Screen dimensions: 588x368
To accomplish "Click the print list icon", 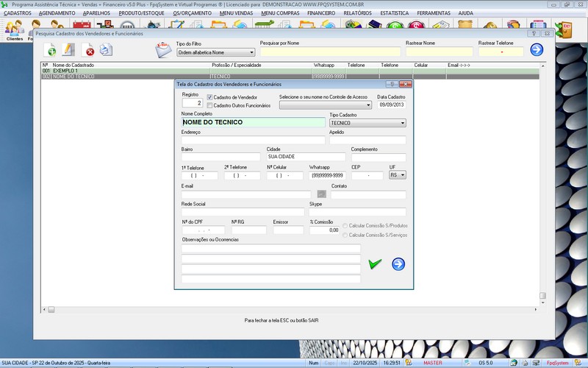I will point(107,50).
